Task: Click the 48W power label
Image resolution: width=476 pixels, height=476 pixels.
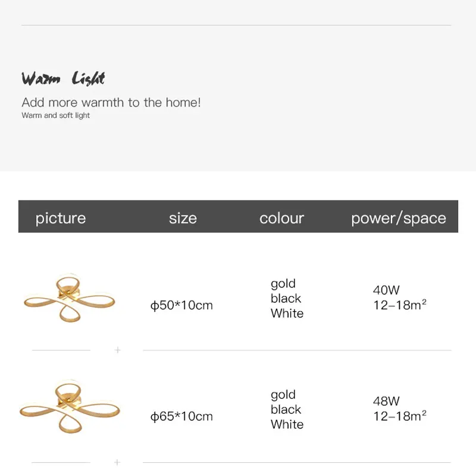Action: 386,402
